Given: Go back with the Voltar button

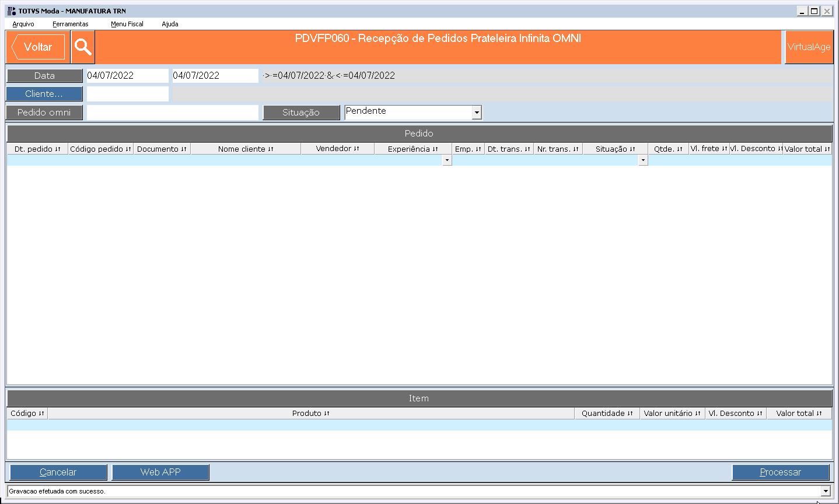Looking at the screenshot, I should coord(38,47).
